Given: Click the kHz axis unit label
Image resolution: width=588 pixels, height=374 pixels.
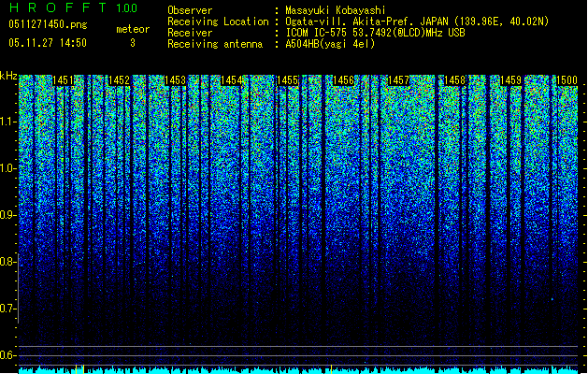Looking at the screenshot, I should [8, 76].
